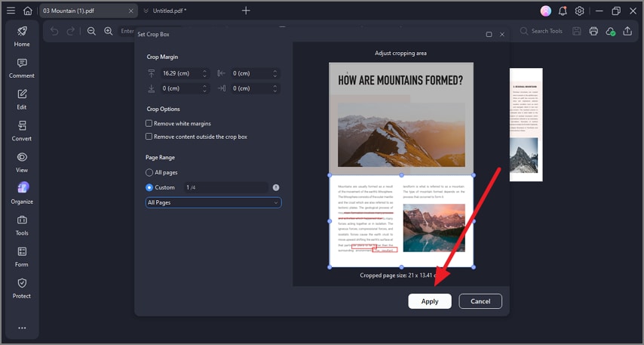Image resolution: width=644 pixels, height=345 pixels.
Task: Click the Redo arrow in toolbar
Action: [x=71, y=31]
